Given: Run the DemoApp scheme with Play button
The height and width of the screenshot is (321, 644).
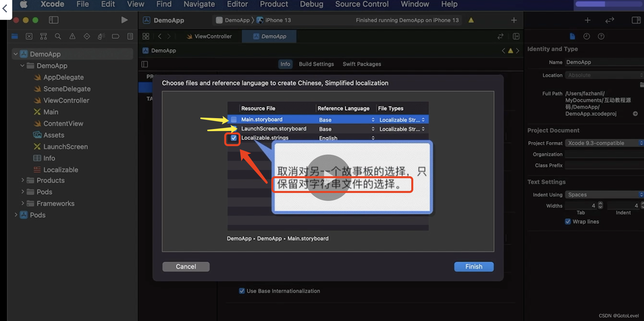Looking at the screenshot, I should coord(124,20).
